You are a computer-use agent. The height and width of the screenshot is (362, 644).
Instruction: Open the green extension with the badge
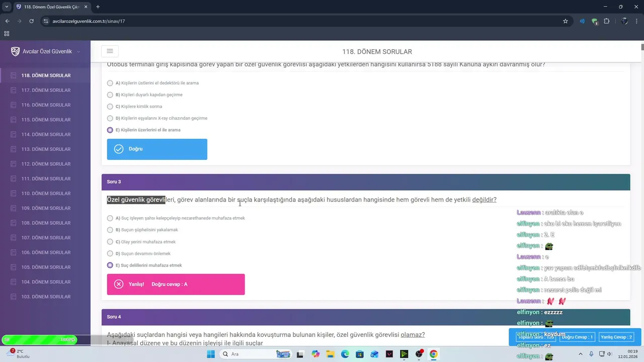pyautogui.click(x=595, y=21)
